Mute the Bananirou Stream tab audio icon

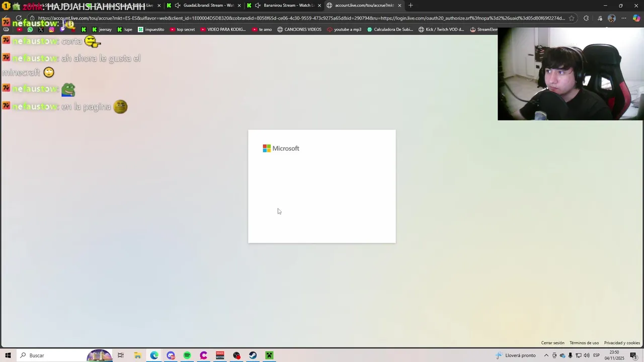point(258,6)
